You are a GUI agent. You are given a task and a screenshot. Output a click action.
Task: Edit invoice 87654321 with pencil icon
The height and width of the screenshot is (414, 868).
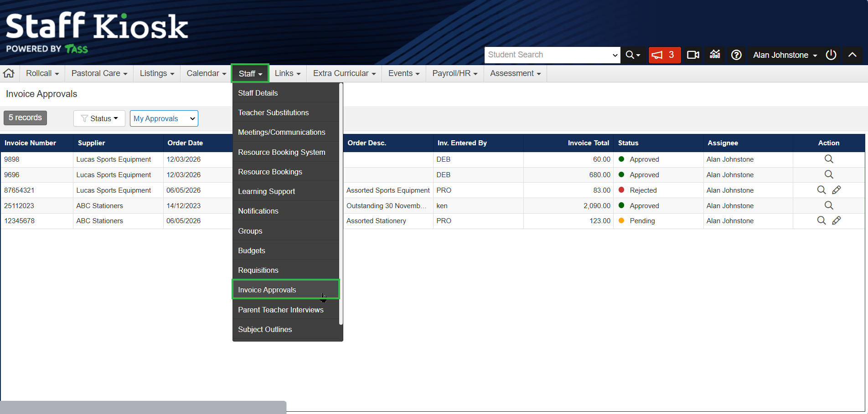837,190
